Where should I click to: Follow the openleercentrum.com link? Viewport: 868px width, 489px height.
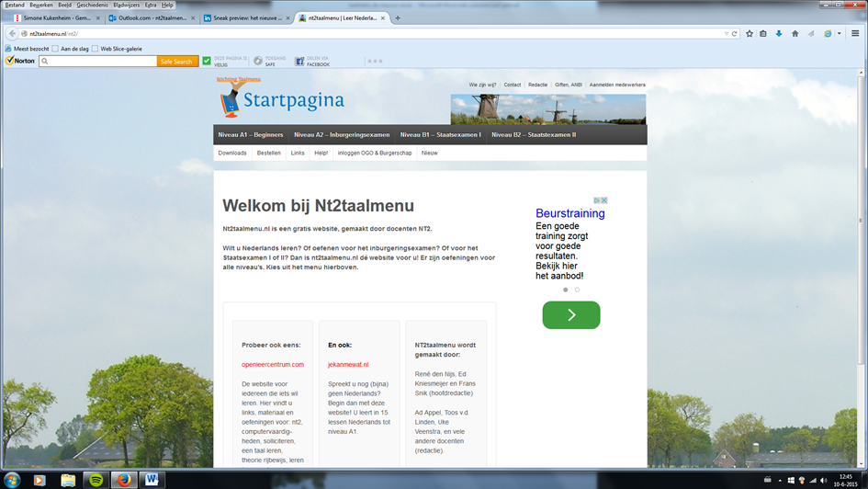273,365
